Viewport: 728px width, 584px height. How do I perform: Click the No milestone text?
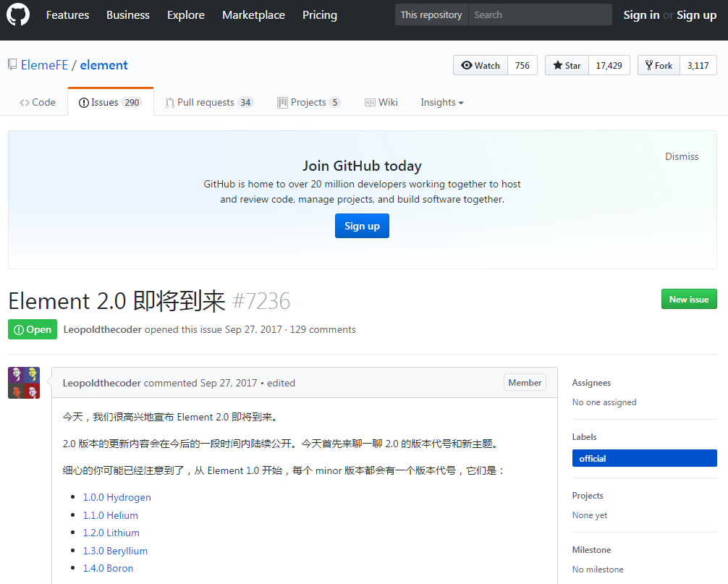(598, 570)
